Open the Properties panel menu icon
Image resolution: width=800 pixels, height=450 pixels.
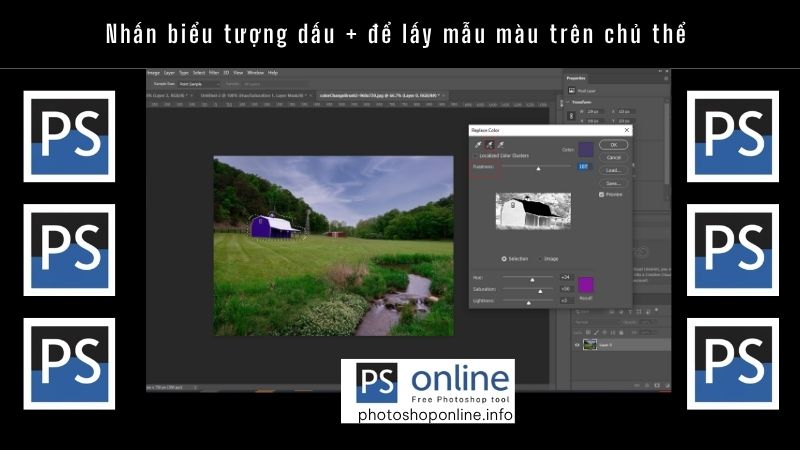click(x=666, y=78)
